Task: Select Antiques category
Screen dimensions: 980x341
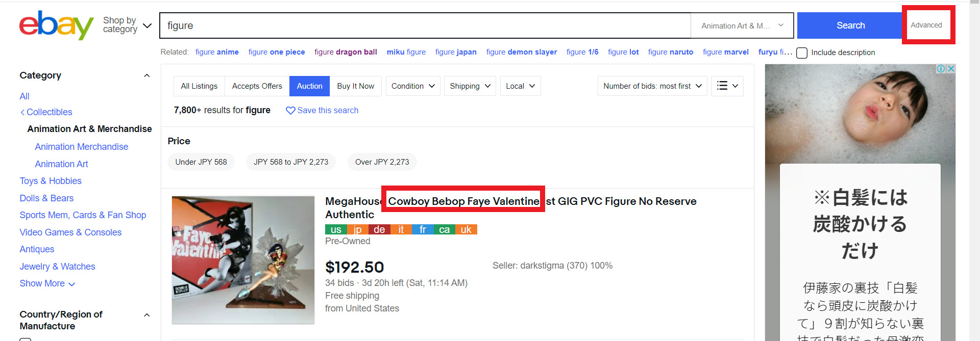Action: pos(37,249)
